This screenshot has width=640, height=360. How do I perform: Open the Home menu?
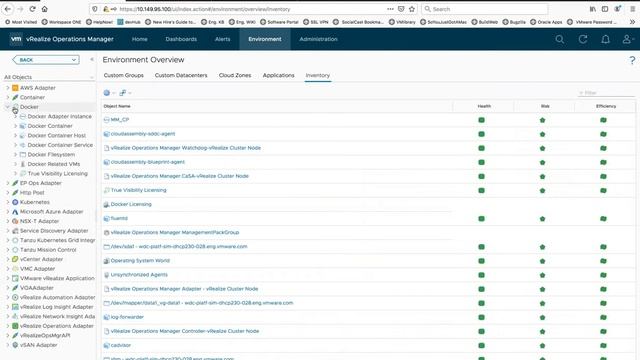140,39
